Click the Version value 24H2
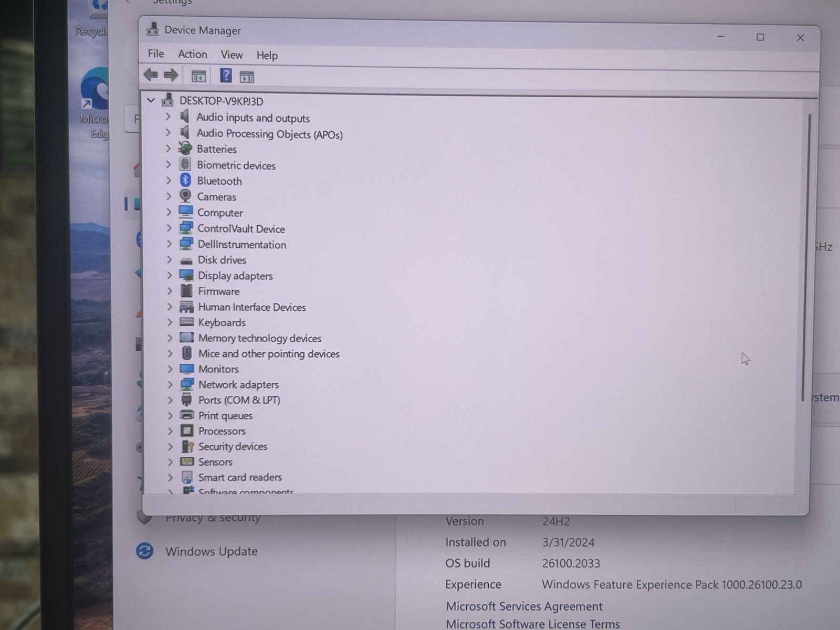The image size is (840, 630). [555, 521]
